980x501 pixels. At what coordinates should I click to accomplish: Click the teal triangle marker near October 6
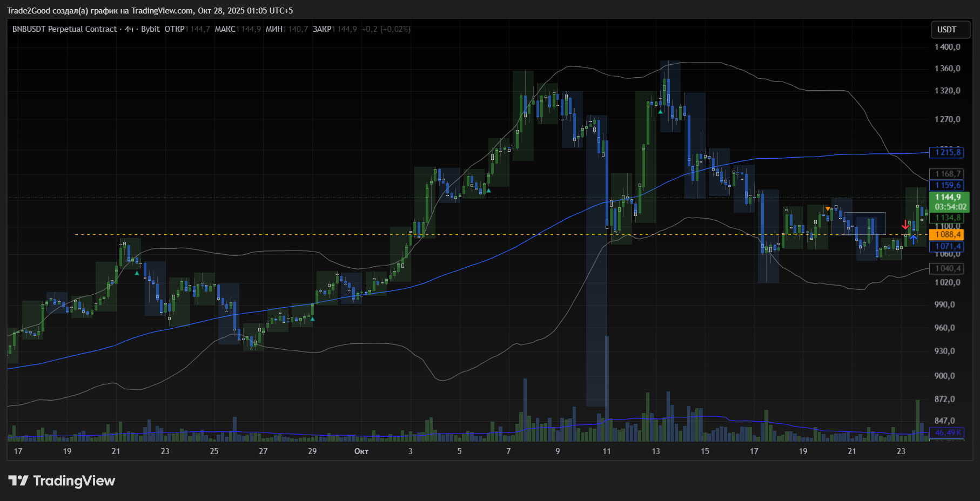click(x=488, y=191)
